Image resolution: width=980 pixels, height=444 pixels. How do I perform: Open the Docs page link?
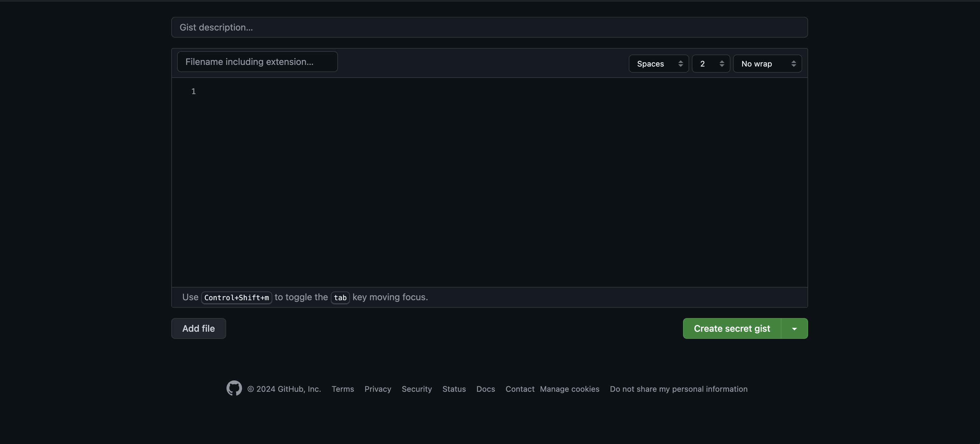pyautogui.click(x=485, y=389)
